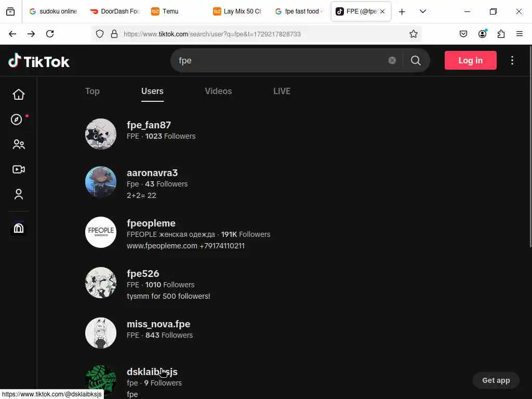Open the dsklaibksjs profile link

(152, 372)
